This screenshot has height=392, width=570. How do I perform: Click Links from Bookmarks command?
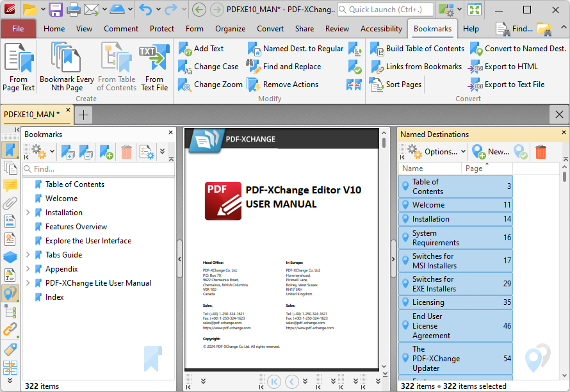point(416,67)
